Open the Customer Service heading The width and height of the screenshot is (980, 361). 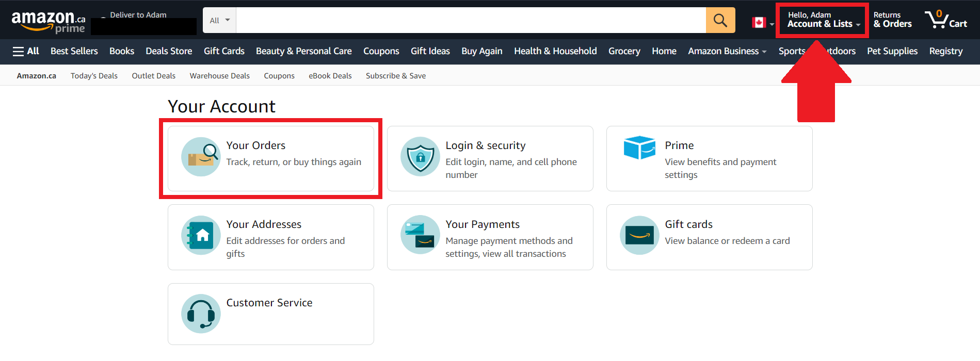(x=269, y=303)
